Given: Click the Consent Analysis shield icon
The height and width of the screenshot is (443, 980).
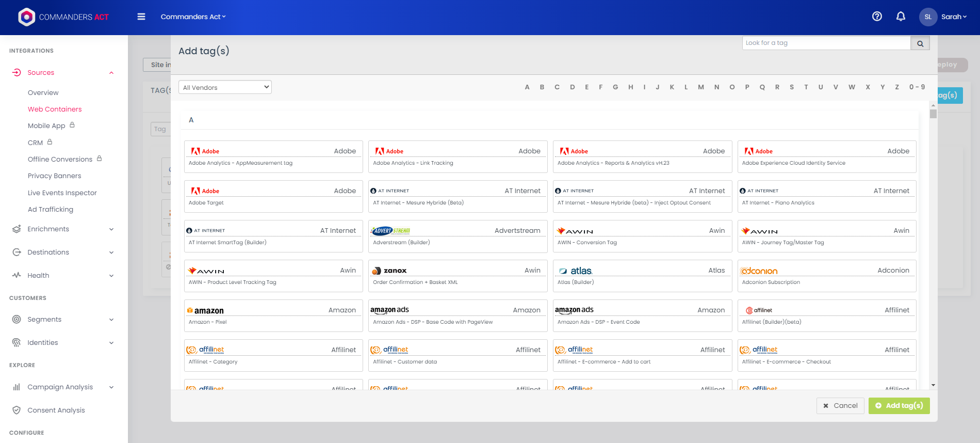Looking at the screenshot, I should (x=17, y=410).
